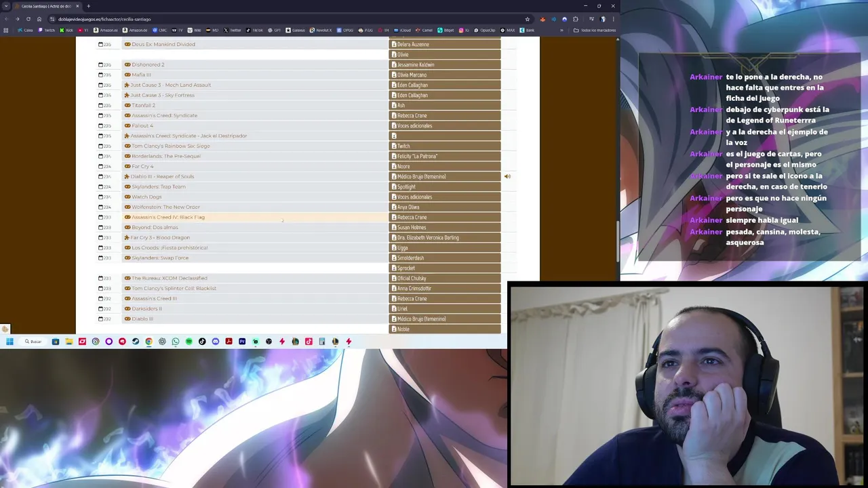Open the iCloud bookmark
This screenshot has width=868, height=488.
click(x=403, y=30)
